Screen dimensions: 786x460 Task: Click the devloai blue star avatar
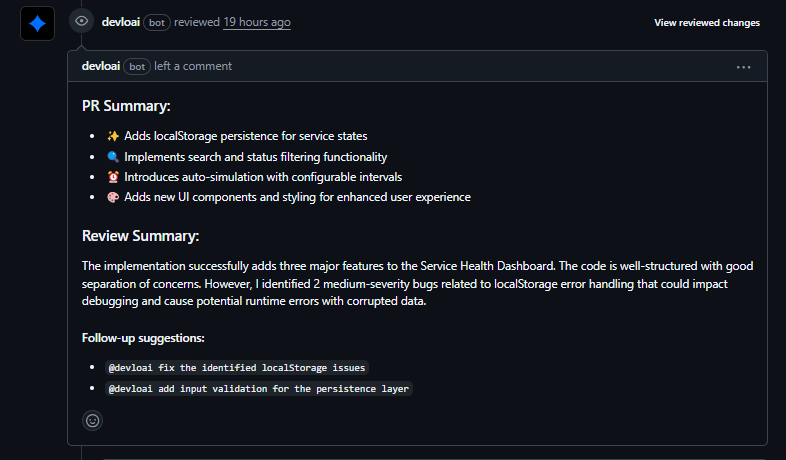pos(37,23)
